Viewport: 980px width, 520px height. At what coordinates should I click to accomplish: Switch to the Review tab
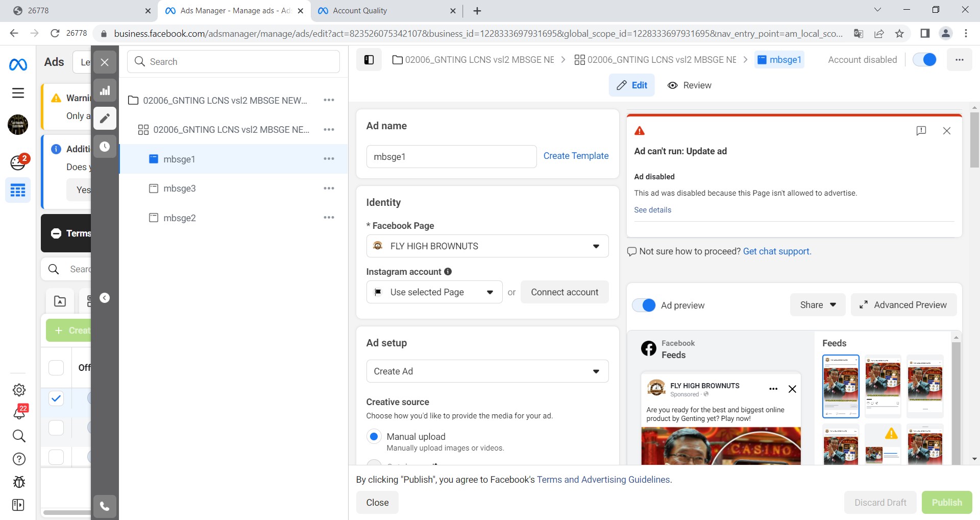tap(690, 85)
